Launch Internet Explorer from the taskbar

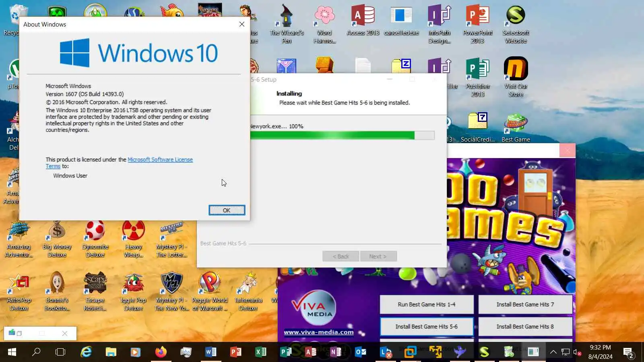86,352
